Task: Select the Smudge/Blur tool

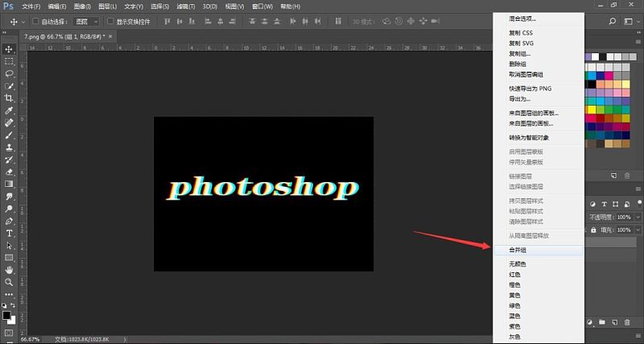Action: coord(9,197)
